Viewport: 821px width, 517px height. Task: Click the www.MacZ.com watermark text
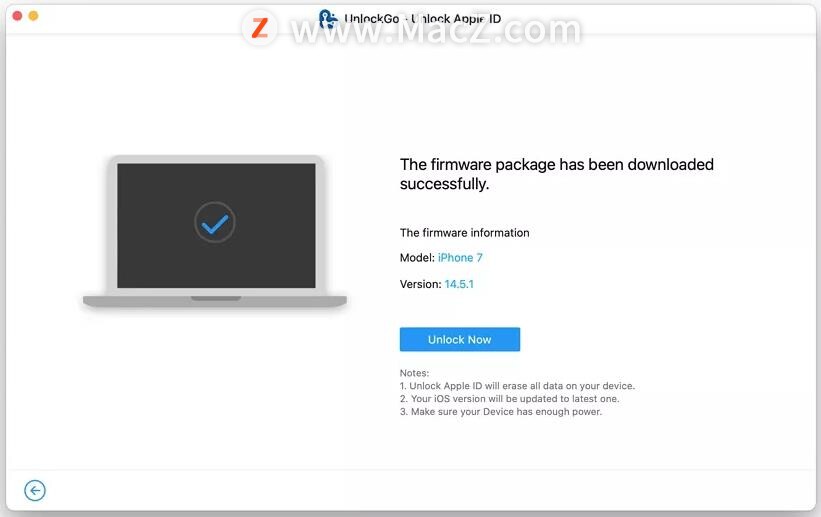[436, 30]
